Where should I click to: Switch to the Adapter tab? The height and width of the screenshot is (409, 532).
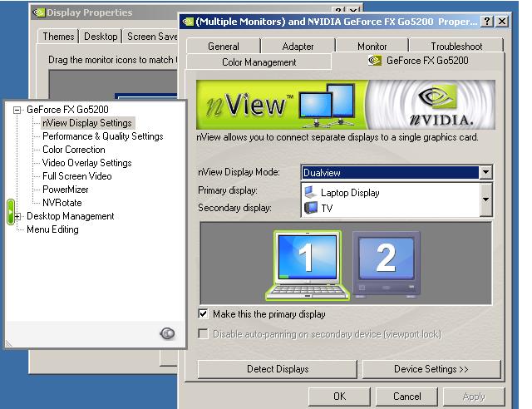(298, 47)
